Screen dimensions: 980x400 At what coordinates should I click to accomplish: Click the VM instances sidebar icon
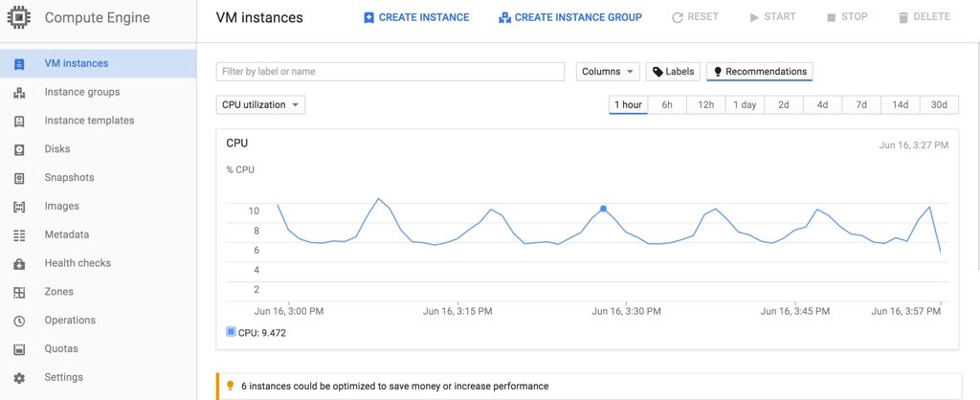click(19, 64)
